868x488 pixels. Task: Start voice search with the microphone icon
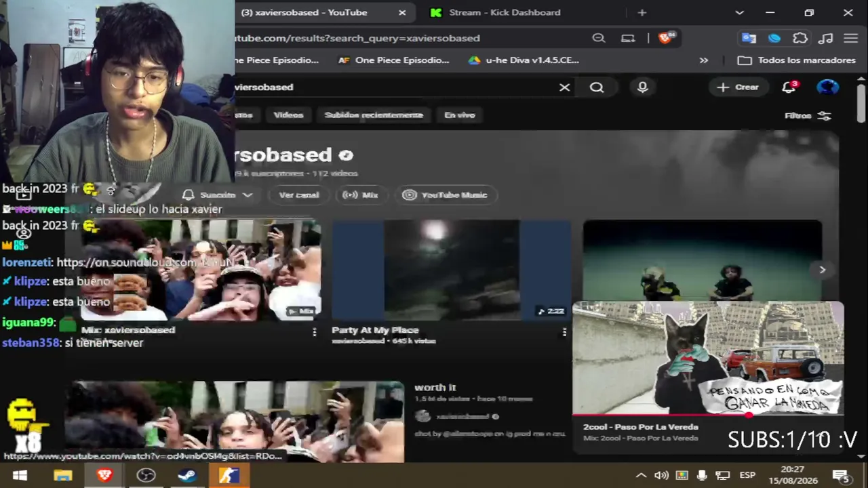click(642, 87)
